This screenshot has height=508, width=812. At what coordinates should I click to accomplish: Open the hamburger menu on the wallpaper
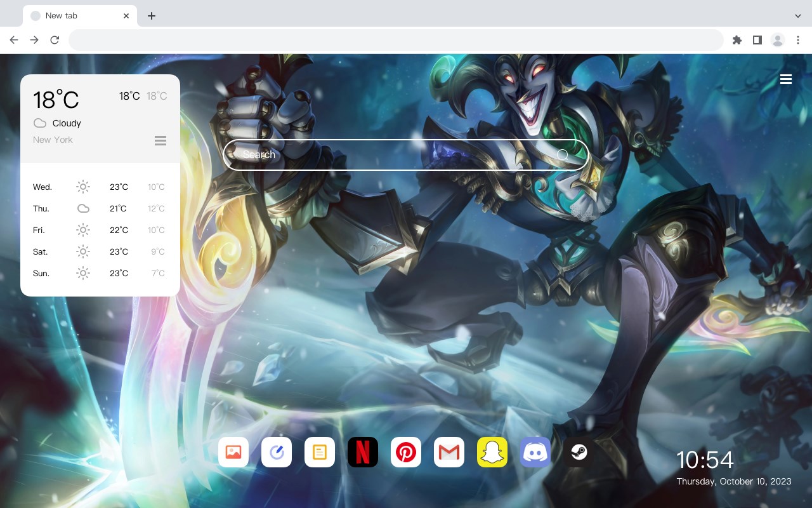[x=786, y=79]
